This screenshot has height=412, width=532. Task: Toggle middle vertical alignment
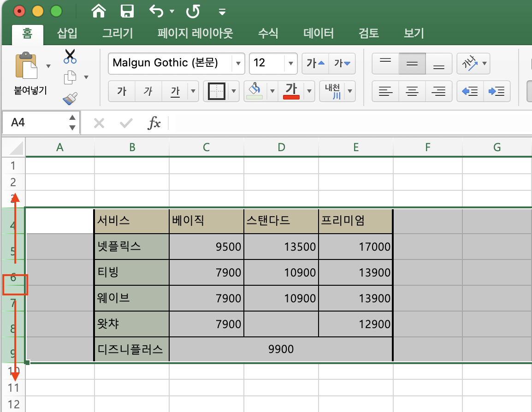412,64
